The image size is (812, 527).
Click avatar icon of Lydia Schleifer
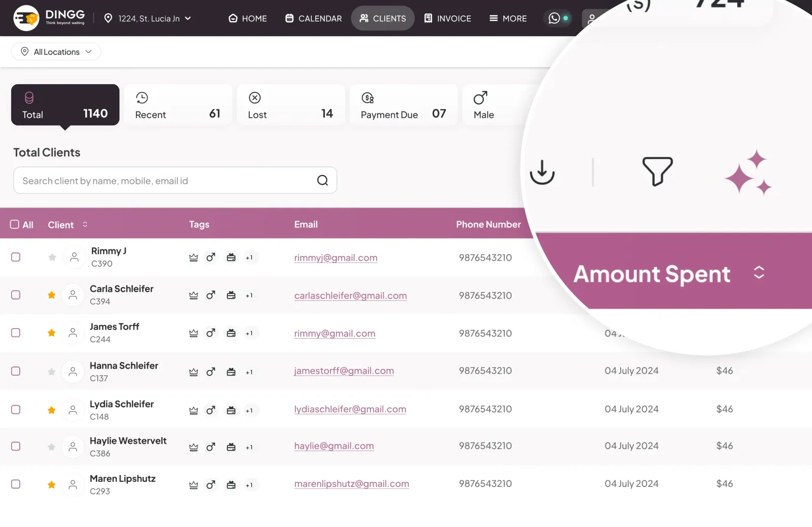(73, 410)
